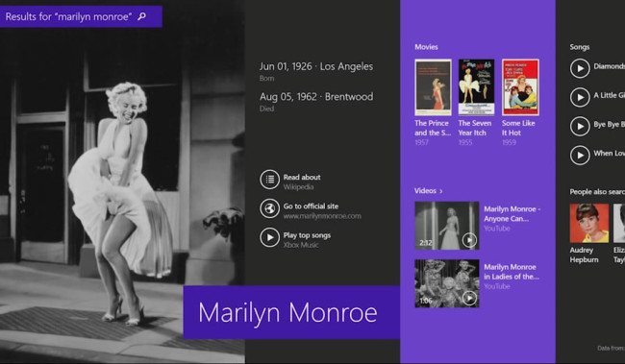Viewport: 625px width, 364px height.
Task: Click the globe icon for the official site
Action: click(270, 208)
